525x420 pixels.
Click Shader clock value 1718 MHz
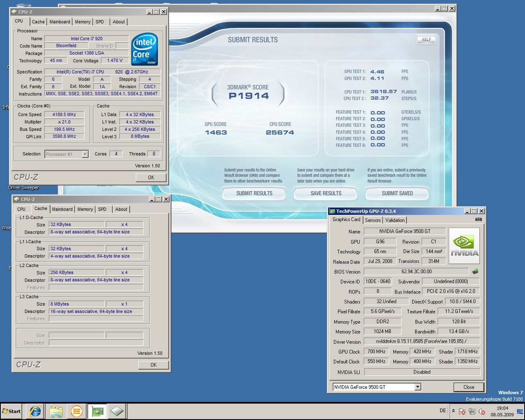pos(468,352)
